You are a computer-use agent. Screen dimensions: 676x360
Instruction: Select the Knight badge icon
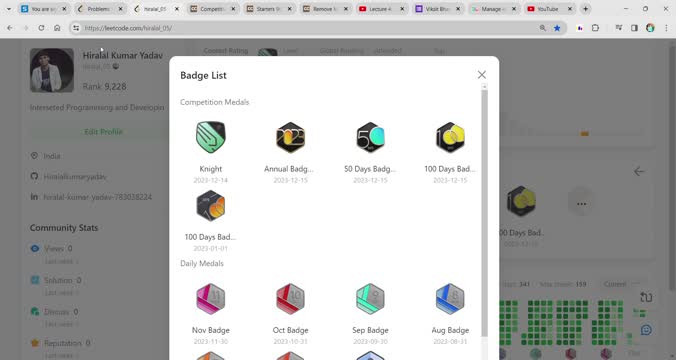click(210, 137)
